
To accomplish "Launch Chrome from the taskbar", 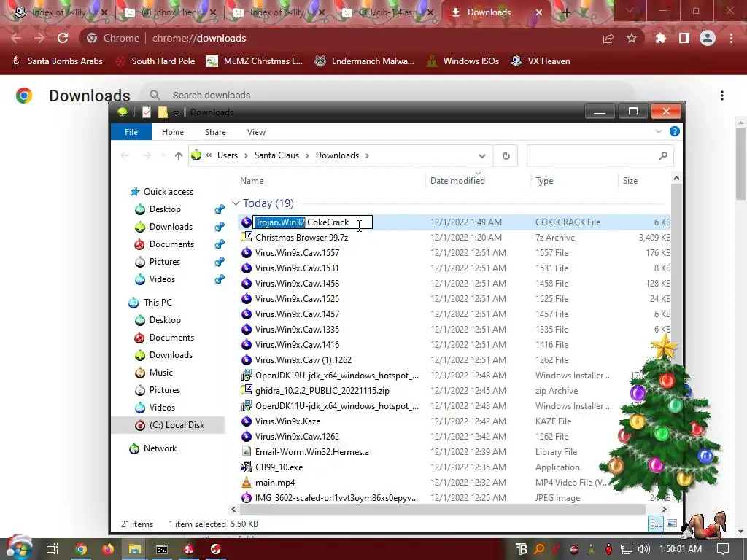I will pyautogui.click(x=80, y=549).
